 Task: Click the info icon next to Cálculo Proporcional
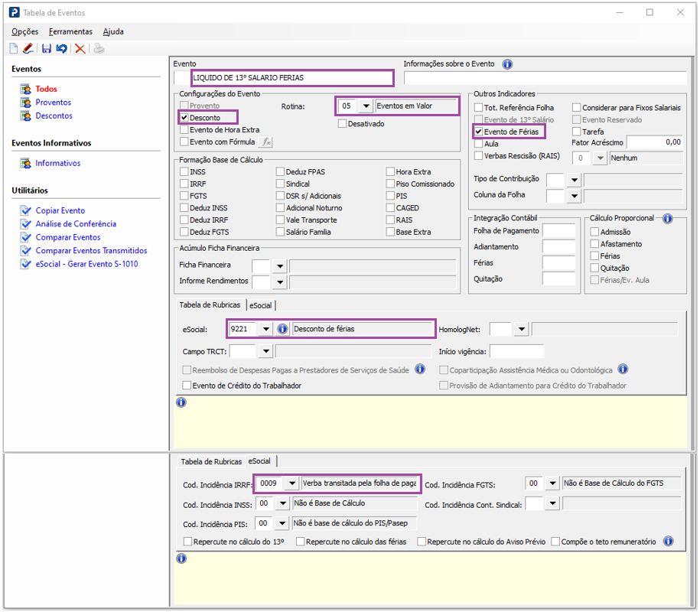[x=667, y=218]
